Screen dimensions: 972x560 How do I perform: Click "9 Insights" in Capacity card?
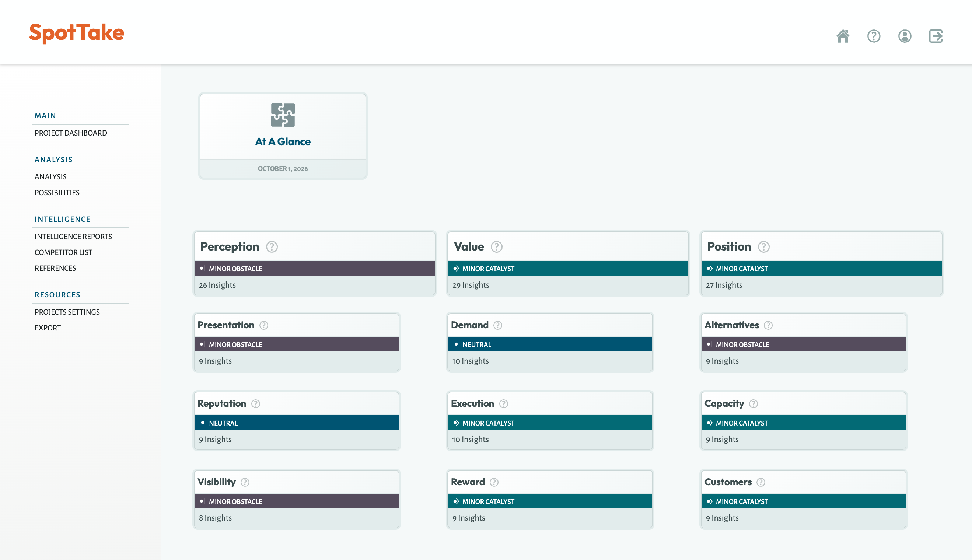coord(722,439)
